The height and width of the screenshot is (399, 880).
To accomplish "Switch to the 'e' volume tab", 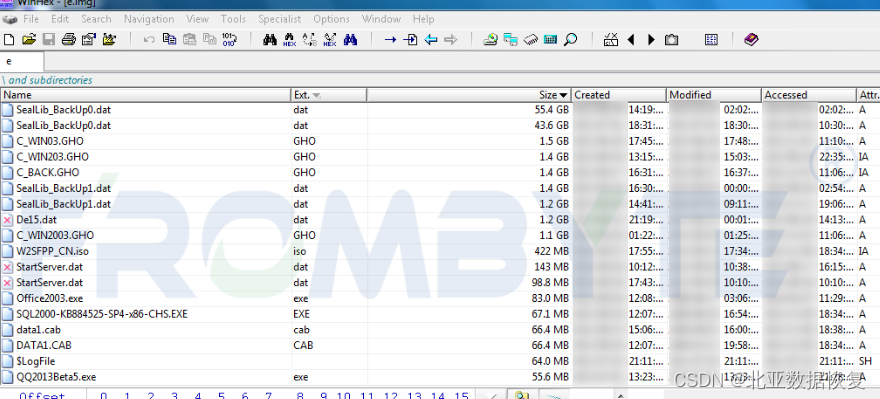I will click(21, 62).
